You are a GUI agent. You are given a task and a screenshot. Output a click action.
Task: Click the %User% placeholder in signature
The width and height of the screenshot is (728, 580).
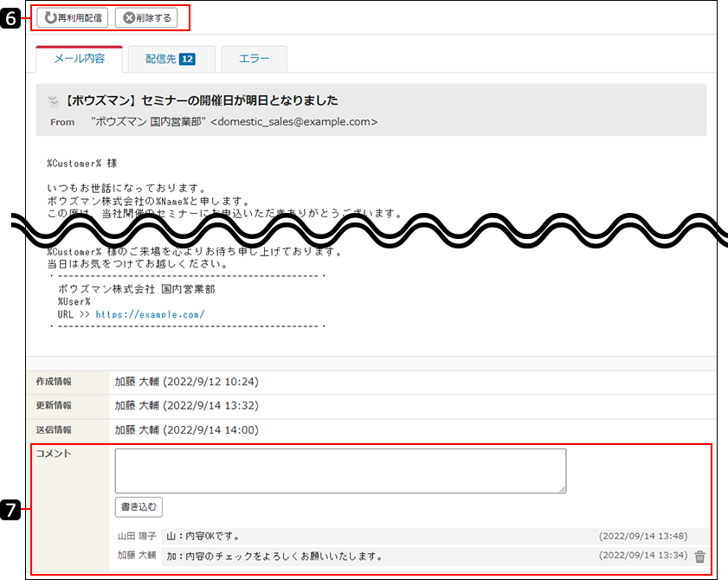pyautogui.click(x=74, y=301)
